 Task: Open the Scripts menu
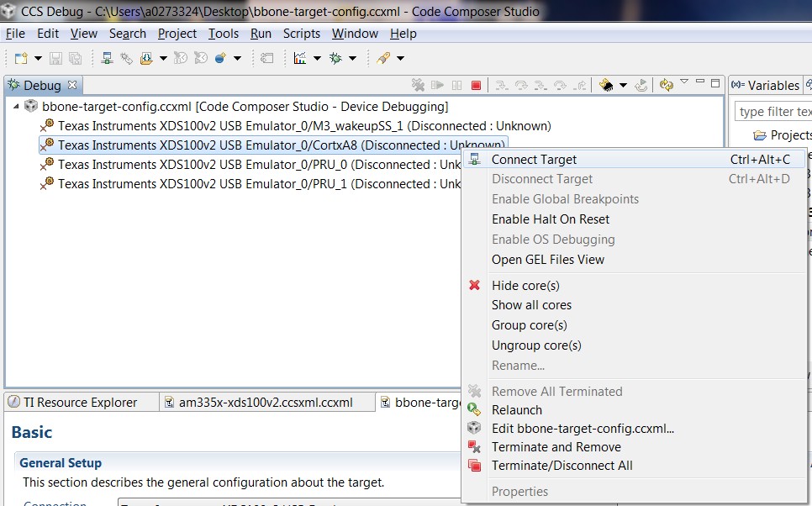(x=301, y=34)
